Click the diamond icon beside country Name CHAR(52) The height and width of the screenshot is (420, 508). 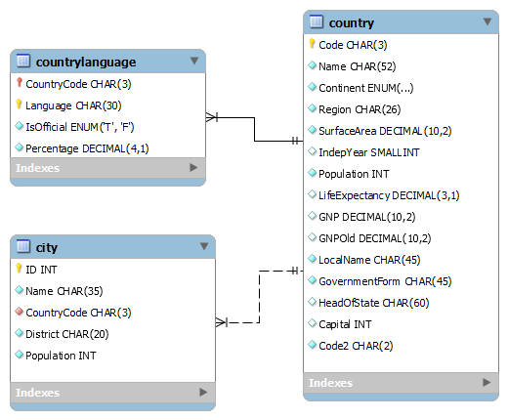pyautogui.click(x=313, y=65)
